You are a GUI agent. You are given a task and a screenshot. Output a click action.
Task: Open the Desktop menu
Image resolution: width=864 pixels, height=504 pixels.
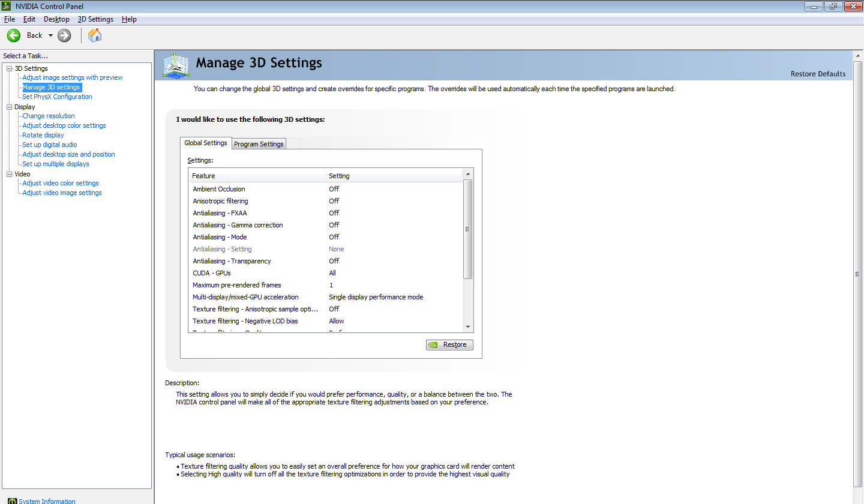(x=56, y=19)
